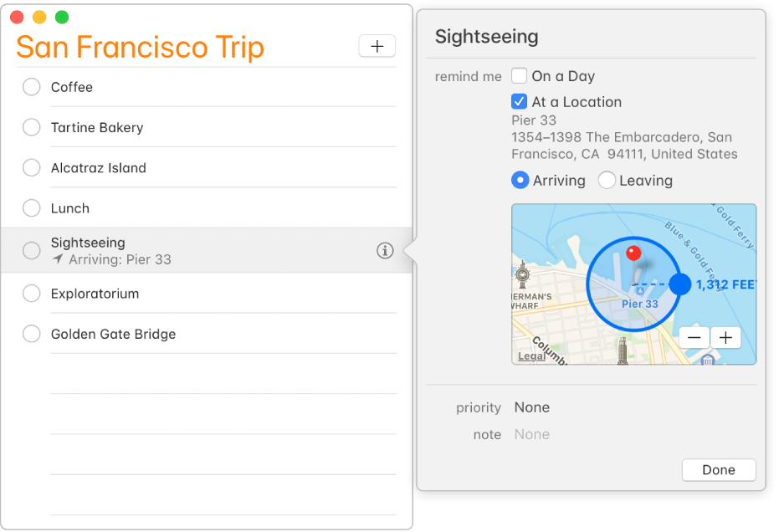Click the blue geofence radius handle
Image resolution: width=779 pixels, height=532 pixels.
(x=681, y=284)
